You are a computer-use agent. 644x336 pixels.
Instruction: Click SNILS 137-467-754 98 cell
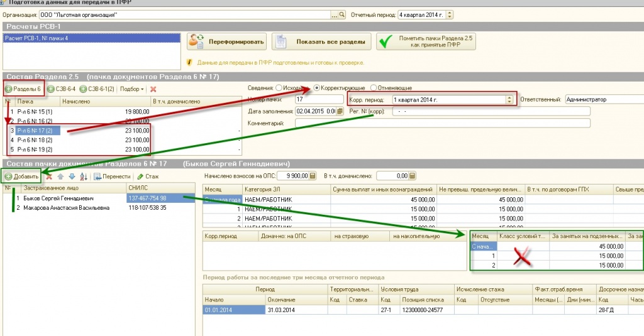[x=160, y=198]
